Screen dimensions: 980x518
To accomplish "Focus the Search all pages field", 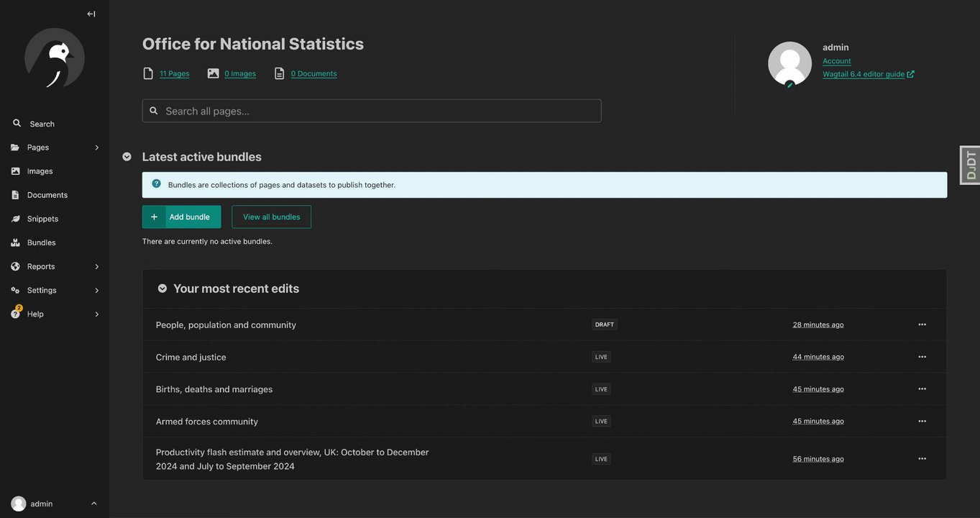I will click(x=372, y=111).
